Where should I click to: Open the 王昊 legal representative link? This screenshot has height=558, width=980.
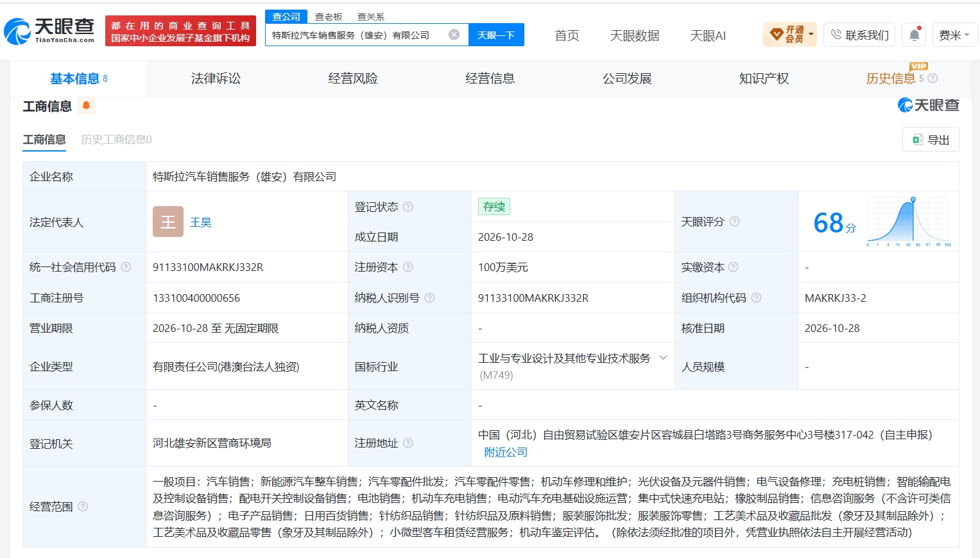coord(201,222)
